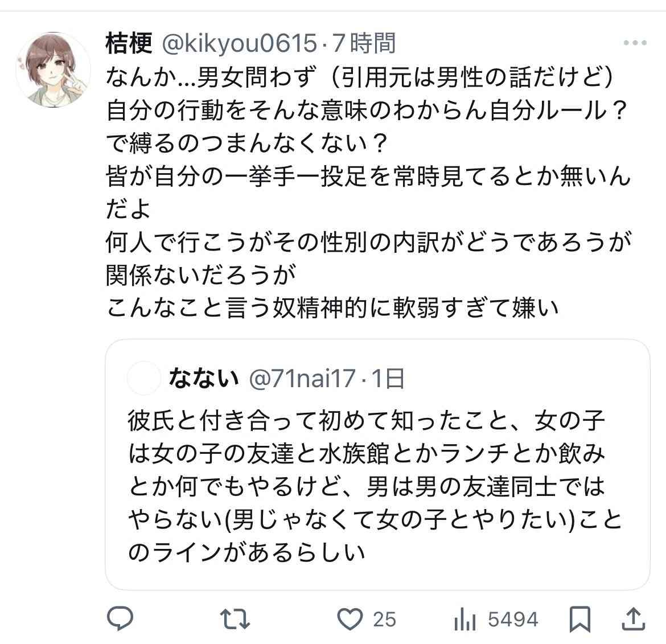Reply to 桔梗's tweet
The image size is (666, 644).
click(x=121, y=619)
